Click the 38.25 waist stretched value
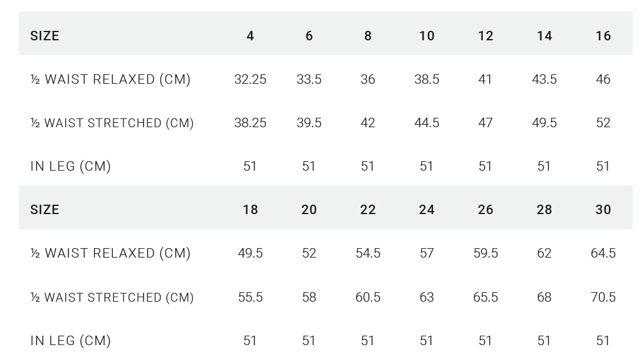The width and height of the screenshot is (643, 364). [250, 123]
